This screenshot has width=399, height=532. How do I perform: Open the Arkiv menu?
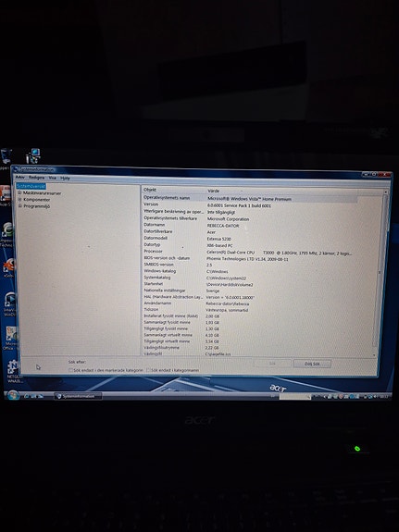(x=20, y=177)
